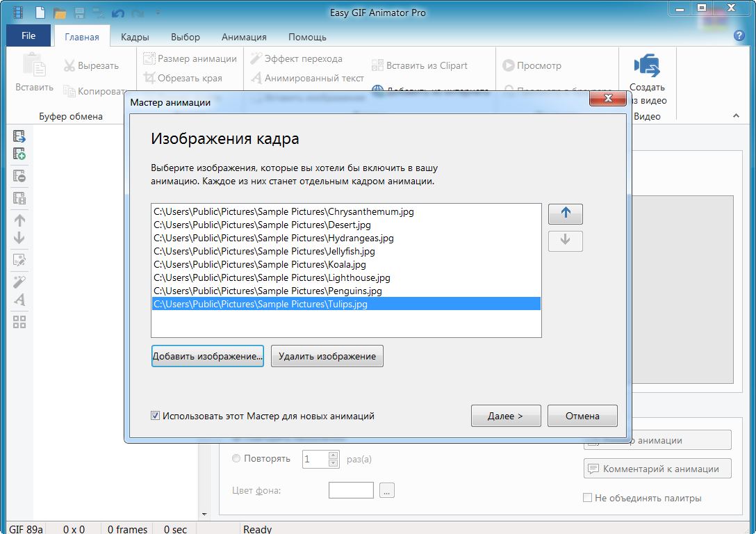The width and height of the screenshot is (756, 534).
Task: Click the move frame down arrow in left sidebar
Action: click(19, 238)
